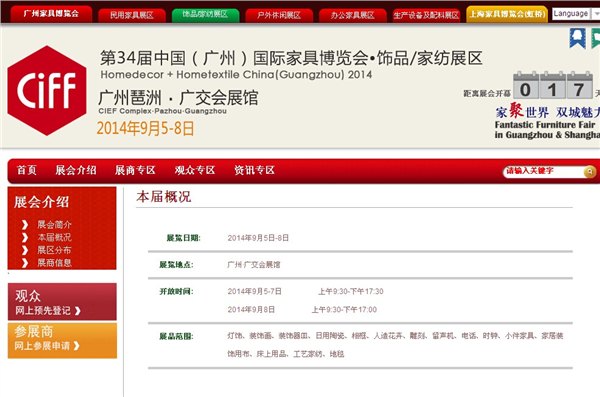The image size is (600, 397).
Task: Click 展品范围 label
Action: click(176, 337)
